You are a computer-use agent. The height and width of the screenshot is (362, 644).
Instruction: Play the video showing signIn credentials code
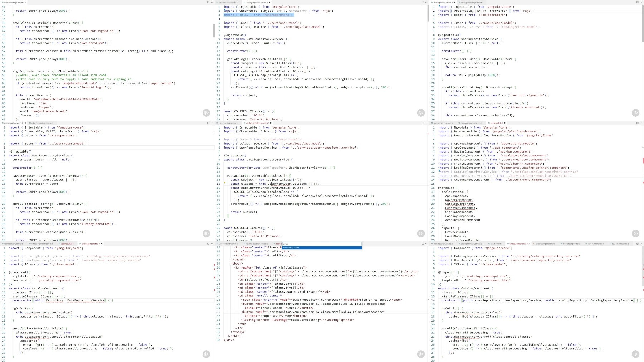coord(206,113)
